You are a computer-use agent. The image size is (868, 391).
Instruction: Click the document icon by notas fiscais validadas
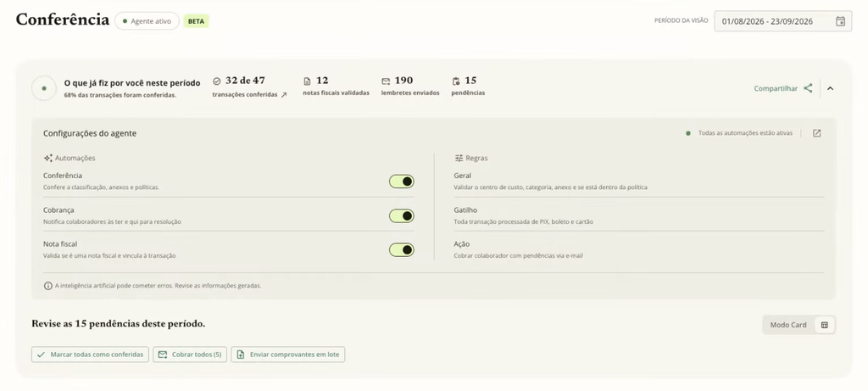click(307, 81)
